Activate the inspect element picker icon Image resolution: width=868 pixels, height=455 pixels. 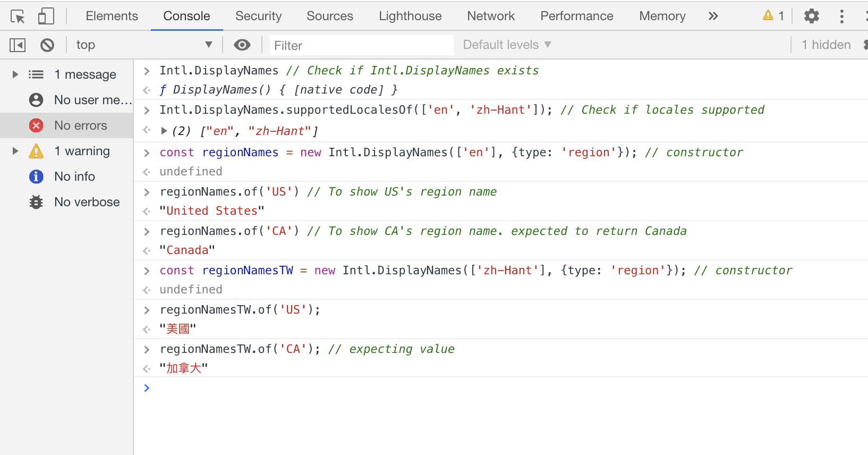pyautogui.click(x=18, y=16)
